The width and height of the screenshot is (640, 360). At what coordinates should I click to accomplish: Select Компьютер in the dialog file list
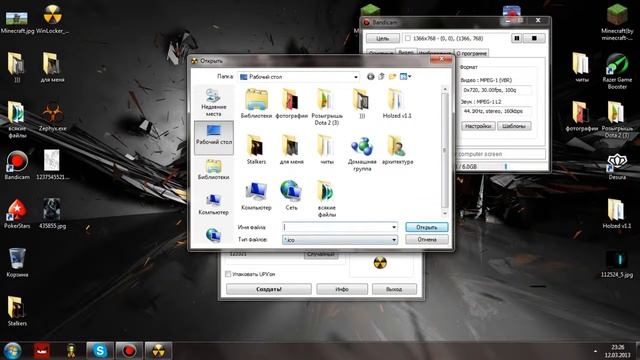(x=256, y=196)
